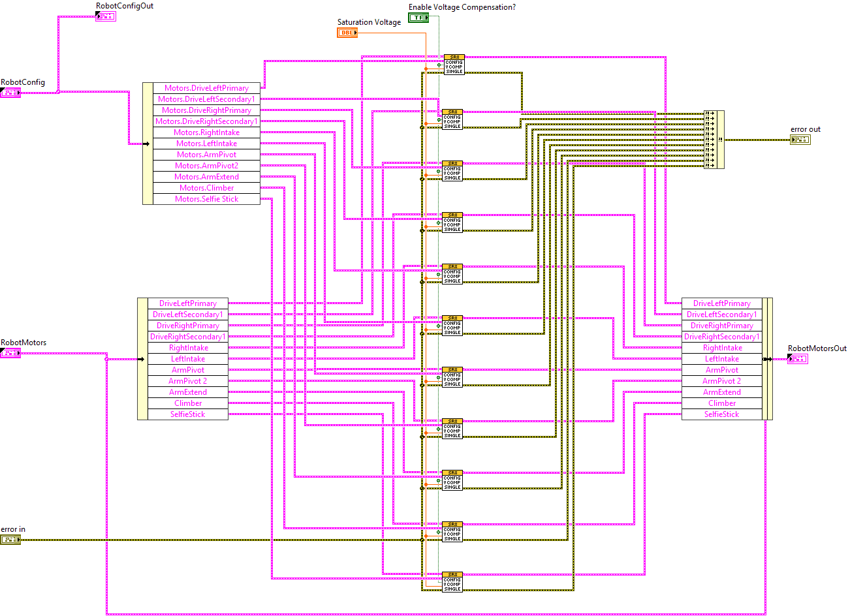Select the bottommost SRX VCOMP subVI node
The image size is (848, 616).
pos(453,582)
